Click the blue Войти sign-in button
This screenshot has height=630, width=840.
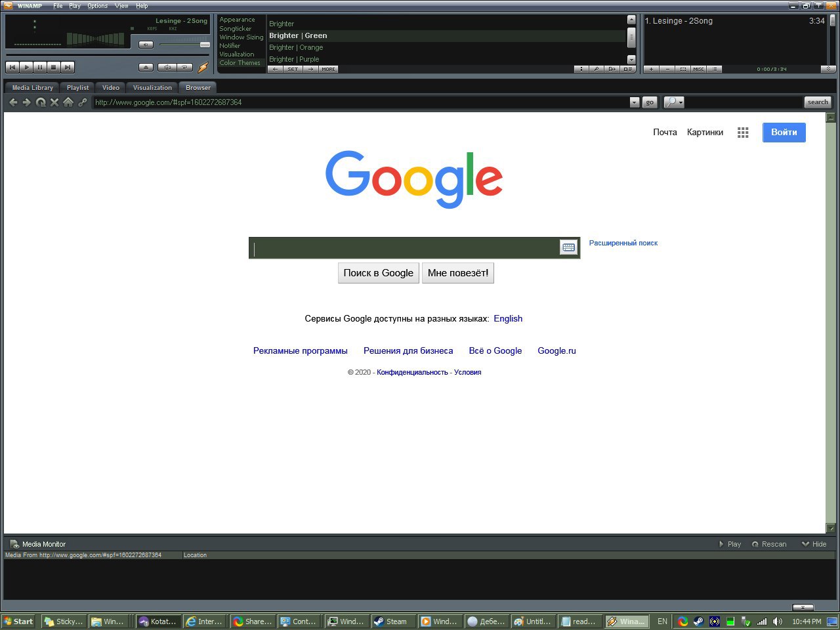click(784, 133)
